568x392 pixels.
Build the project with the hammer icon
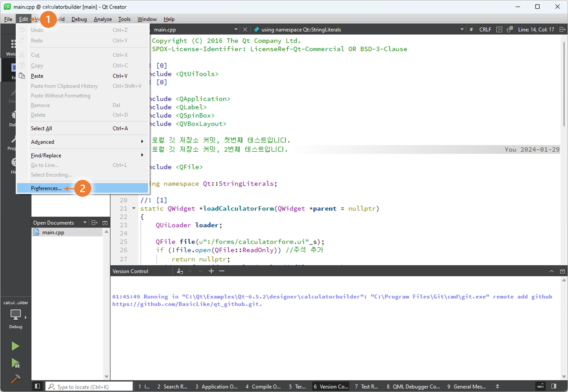15,379
